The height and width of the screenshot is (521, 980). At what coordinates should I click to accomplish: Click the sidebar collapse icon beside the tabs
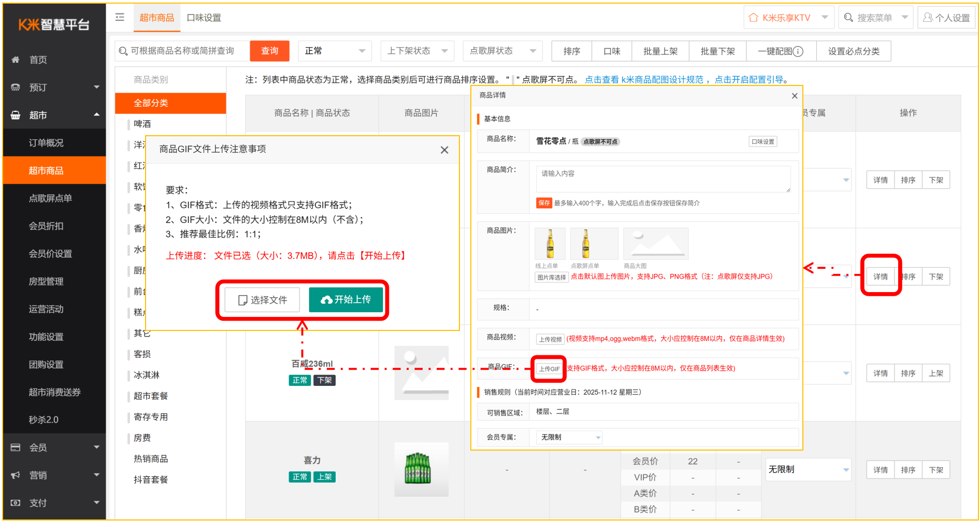coord(120,17)
